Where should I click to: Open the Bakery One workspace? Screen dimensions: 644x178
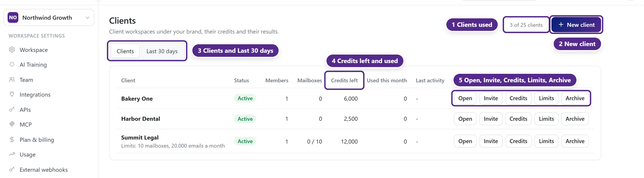(x=465, y=98)
